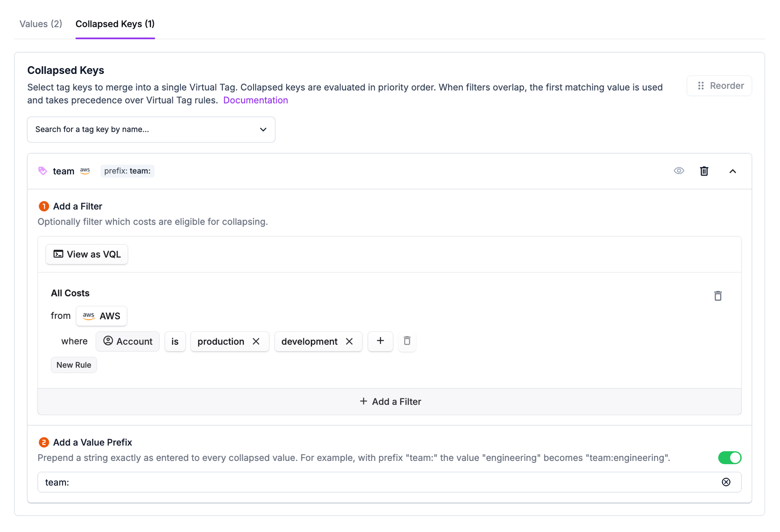The width and height of the screenshot is (780, 532).
Task: Click the pink tag color icon beside team
Action: [42, 171]
